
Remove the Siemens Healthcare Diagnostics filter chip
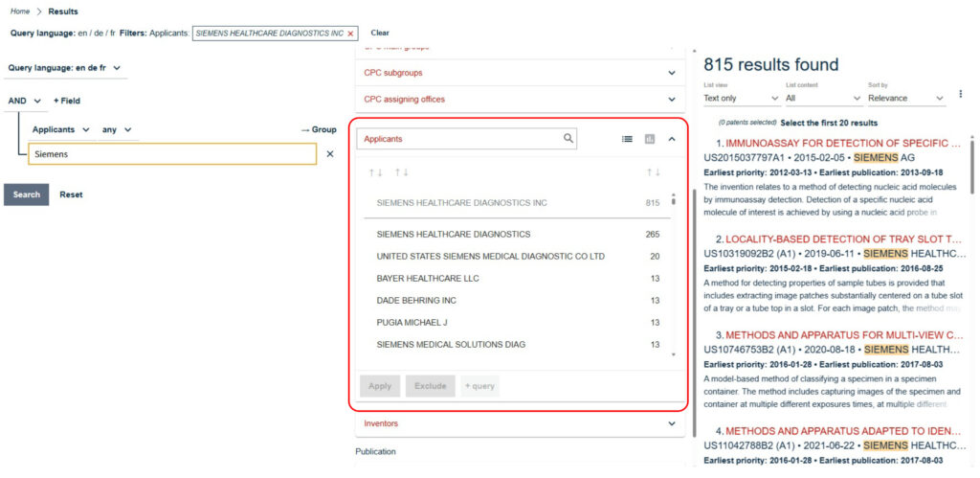point(350,34)
